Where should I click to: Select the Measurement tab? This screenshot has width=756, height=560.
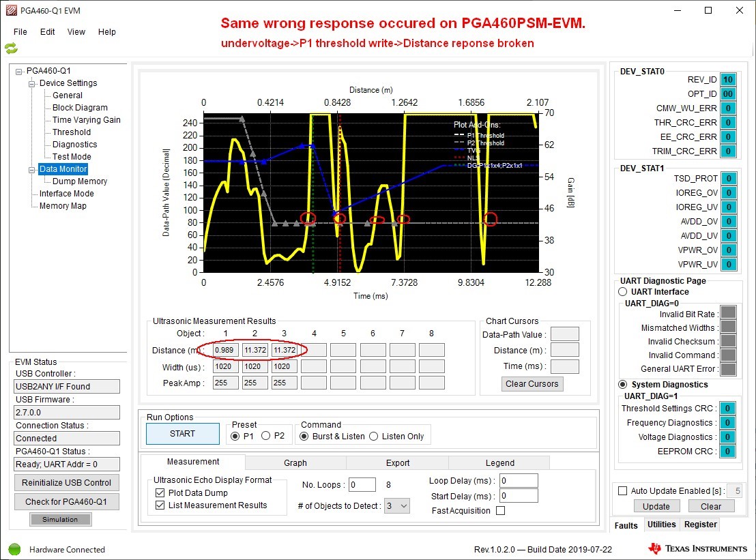click(193, 461)
